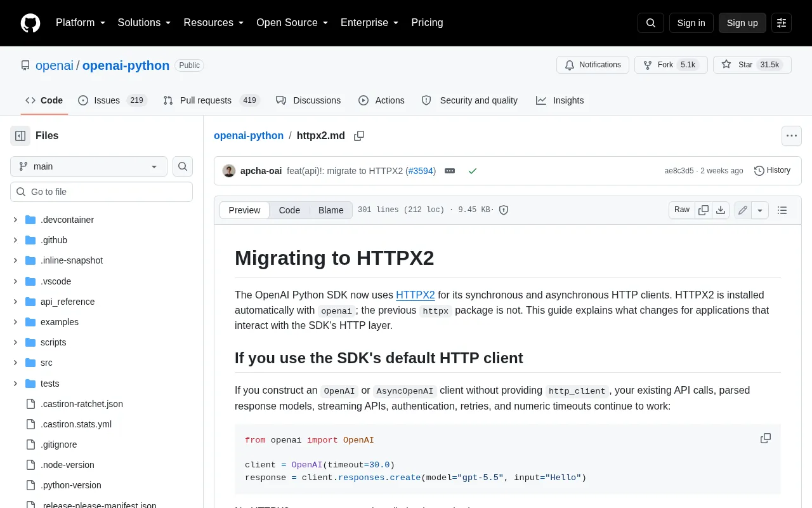This screenshot has width=812, height=508.
Task: Star the openai-python repository
Action: [752, 65]
